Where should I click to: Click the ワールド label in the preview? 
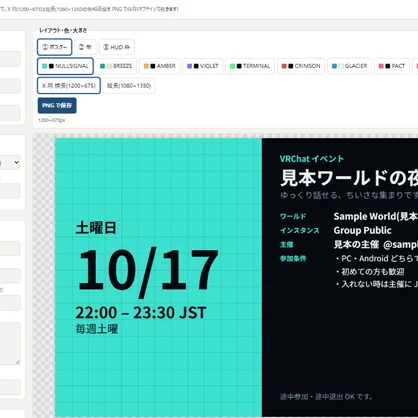pos(293,216)
